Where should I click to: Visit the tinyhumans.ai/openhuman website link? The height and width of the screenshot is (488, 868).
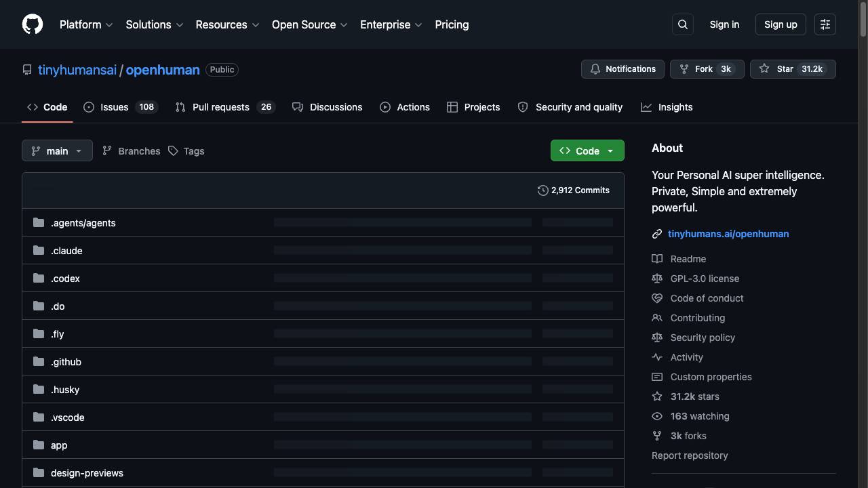(728, 234)
